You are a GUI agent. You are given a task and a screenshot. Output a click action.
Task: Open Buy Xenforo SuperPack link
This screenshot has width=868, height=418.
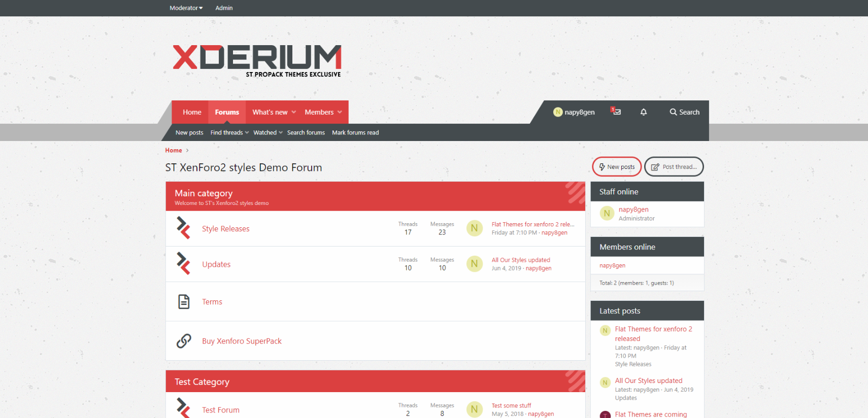point(242,341)
